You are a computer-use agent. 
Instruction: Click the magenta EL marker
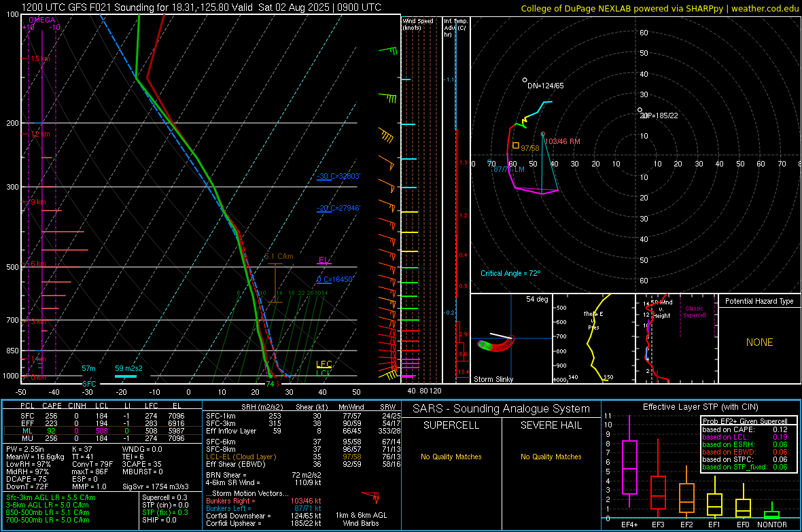pos(324,261)
